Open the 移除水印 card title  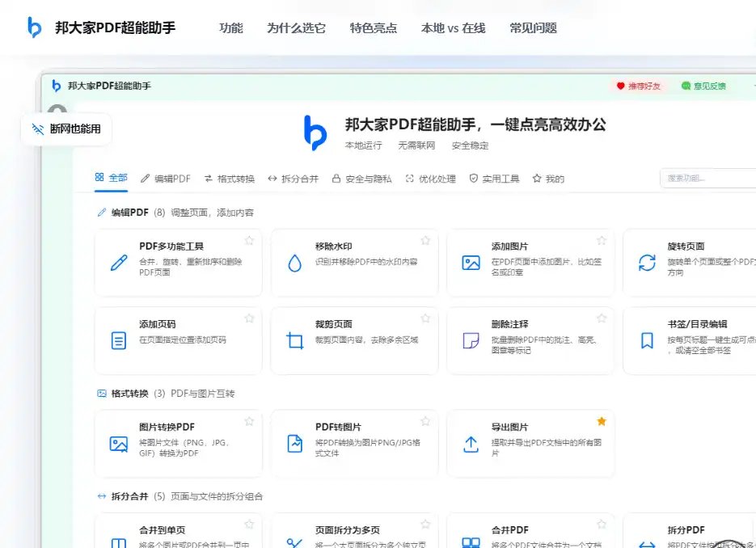point(334,247)
